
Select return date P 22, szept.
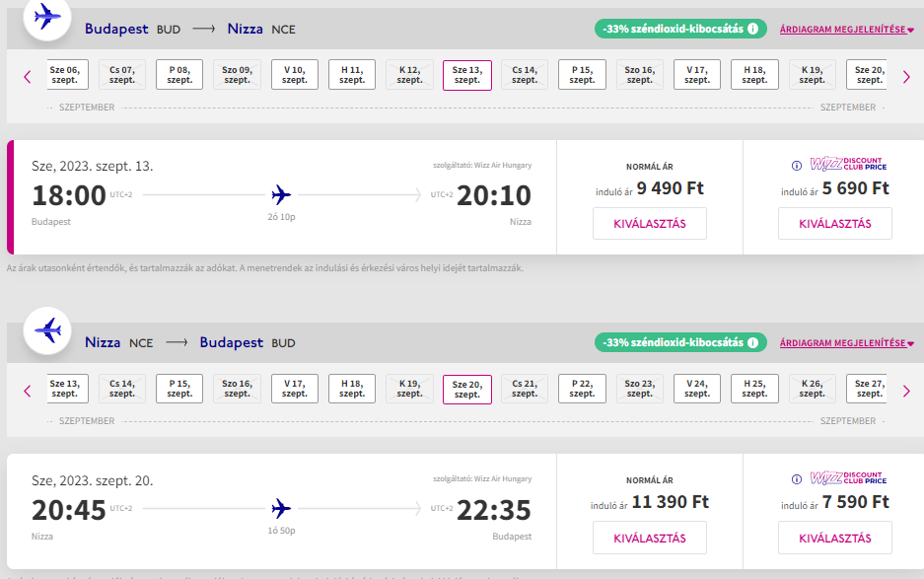click(x=582, y=389)
